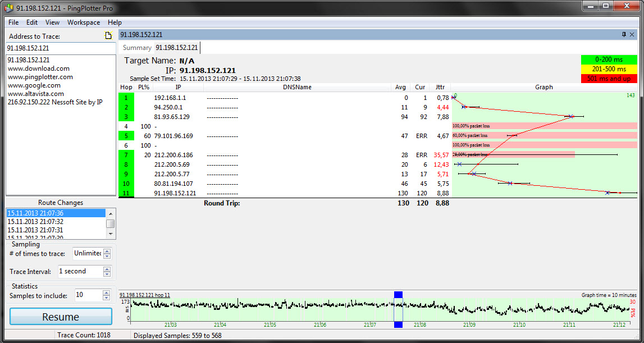Click the Resume button
This screenshot has width=644, height=343.
61,317
